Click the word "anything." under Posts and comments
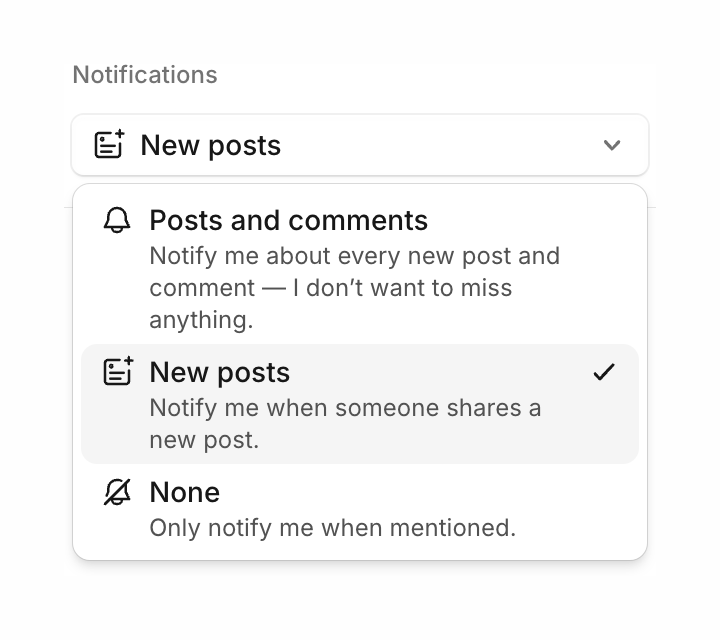Image resolution: width=720 pixels, height=640 pixels. [201, 320]
